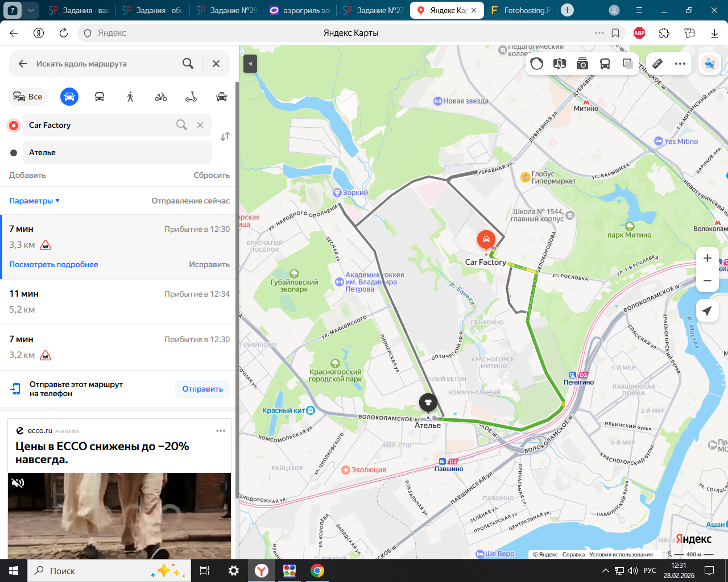Screen dimensions: 728x582
Task: Close the Яндекс Карты browser tab
Action: [474, 10]
